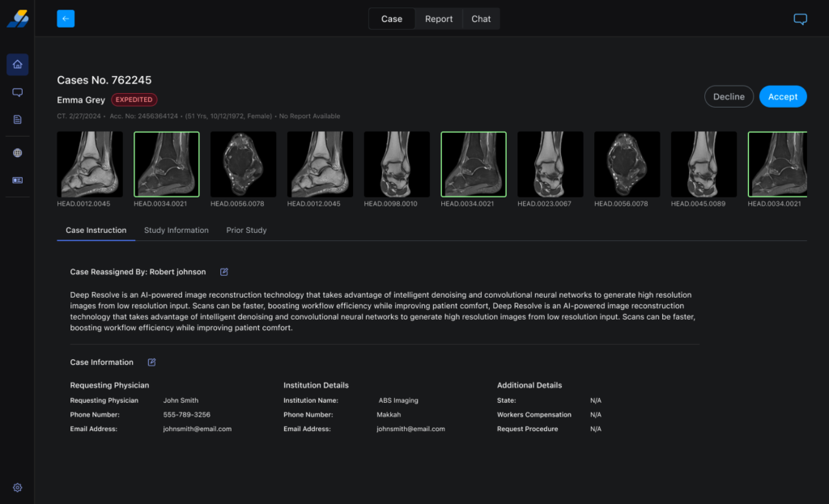
Task: Open the ID card icon in the sidebar
Action: click(17, 180)
